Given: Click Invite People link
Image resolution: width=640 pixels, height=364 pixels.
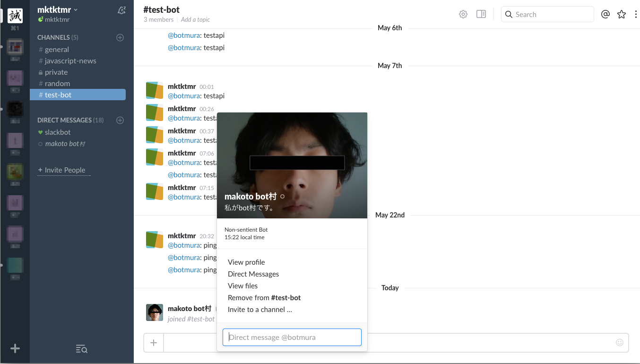Looking at the screenshot, I should tap(64, 170).
